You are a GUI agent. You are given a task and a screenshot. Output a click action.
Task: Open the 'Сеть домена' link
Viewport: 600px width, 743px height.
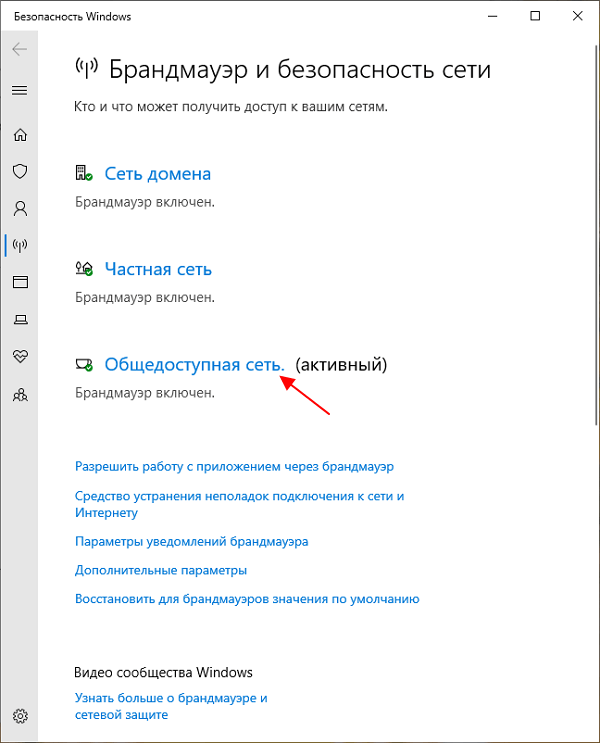click(158, 174)
